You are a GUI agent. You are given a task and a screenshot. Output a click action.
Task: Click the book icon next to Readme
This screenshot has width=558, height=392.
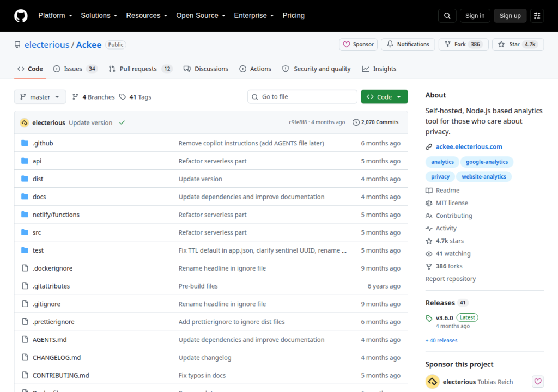point(429,191)
